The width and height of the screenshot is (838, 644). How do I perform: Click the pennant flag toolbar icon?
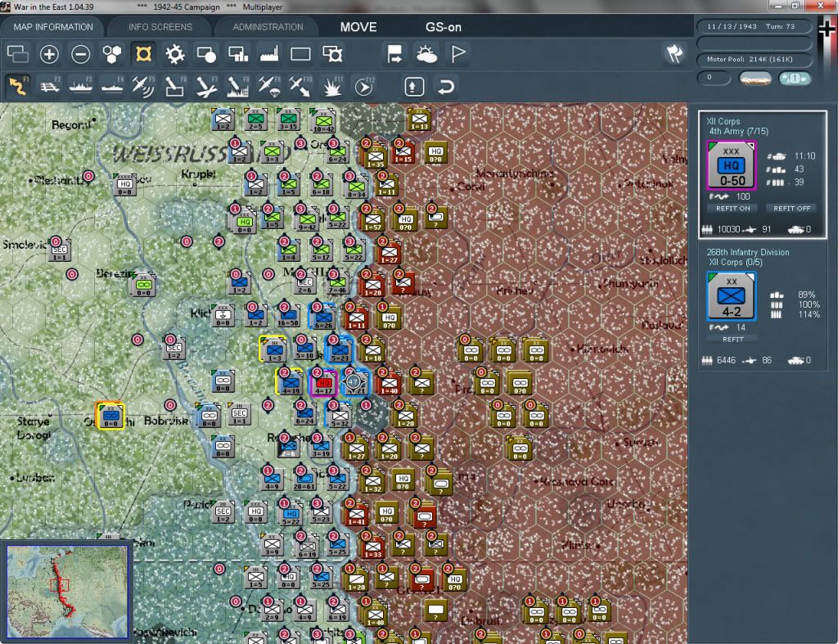click(458, 54)
